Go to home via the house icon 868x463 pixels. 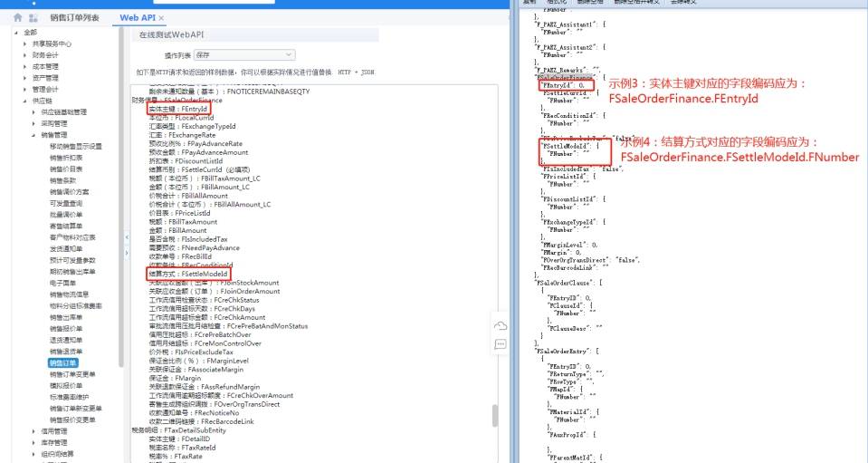[18, 18]
